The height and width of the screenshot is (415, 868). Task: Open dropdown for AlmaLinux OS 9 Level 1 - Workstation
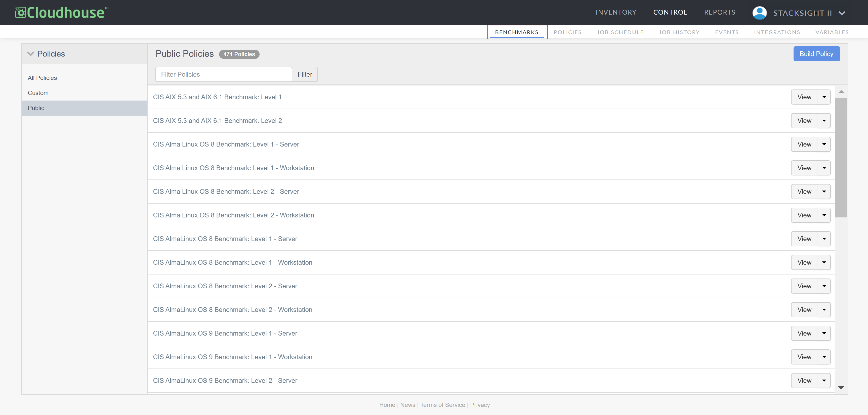(824, 357)
